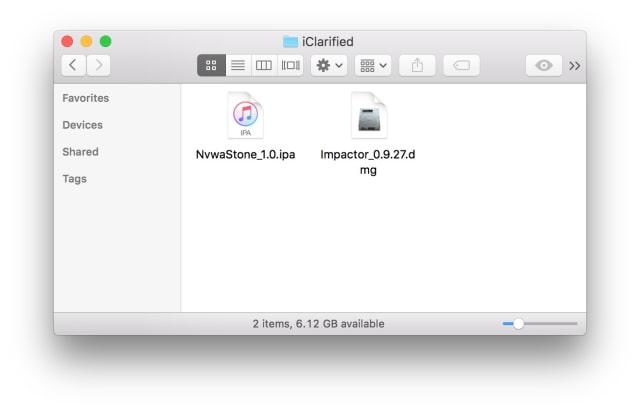640x412 pixels.
Task: Switch to column view mode
Action: (x=264, y=65)
